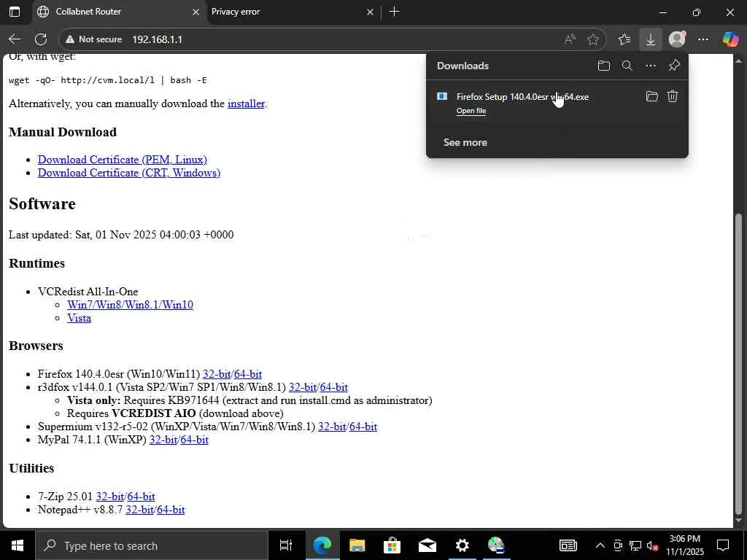This screenshot has height=560, width=747.
Task: Reload the page with refresh icon
Action: pos(41,39)
